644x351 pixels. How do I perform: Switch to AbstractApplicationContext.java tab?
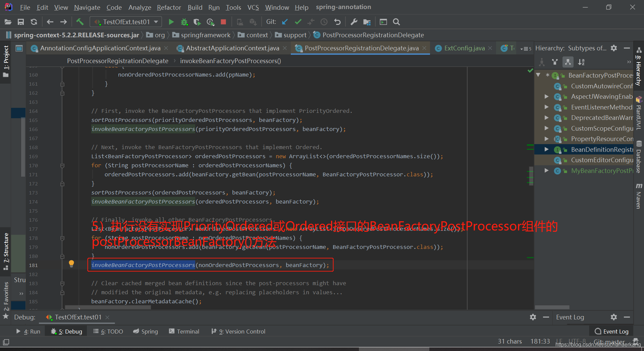click(232, 48)
